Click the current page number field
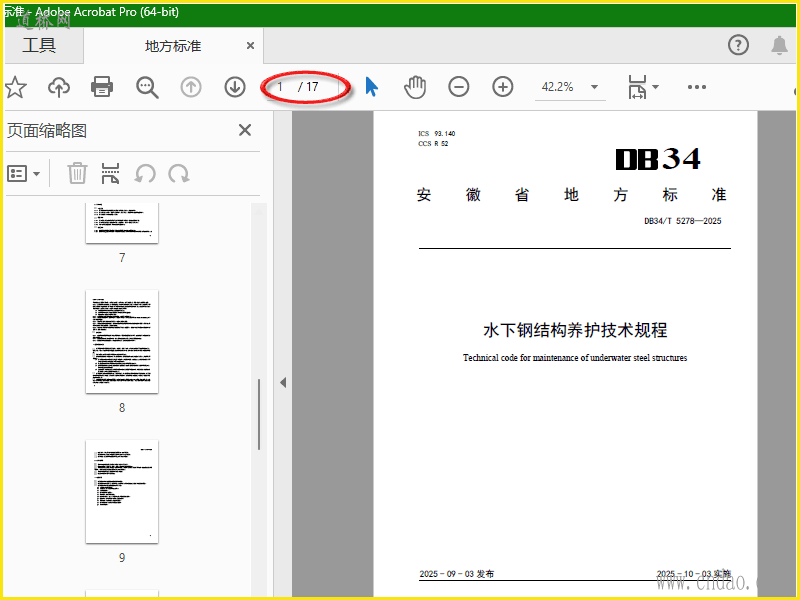This screenshot has height=600, width=800. pos(281,87)
